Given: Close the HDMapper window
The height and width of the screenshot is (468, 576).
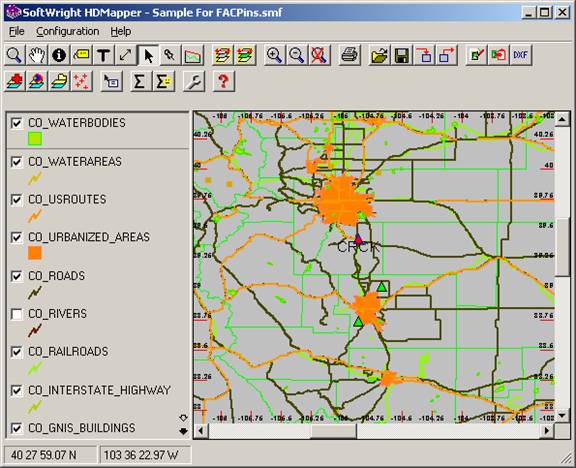Looking at the screenshot, I should [562, 13].
